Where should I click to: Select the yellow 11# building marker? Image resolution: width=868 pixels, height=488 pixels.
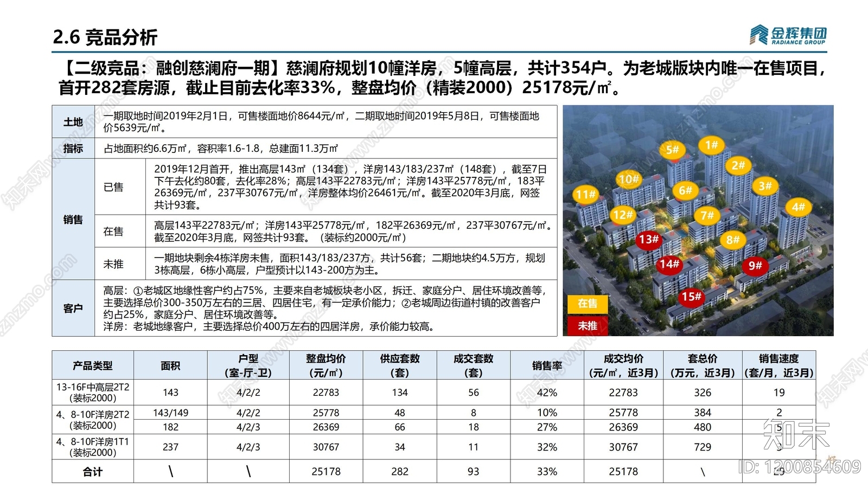(x=585, y=194)
